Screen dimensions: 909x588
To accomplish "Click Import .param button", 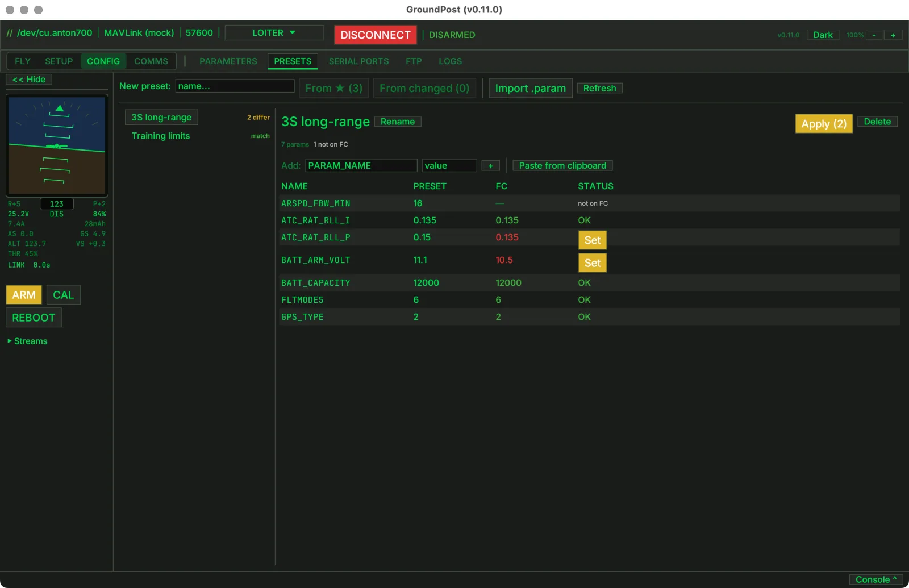I will 531,88.
